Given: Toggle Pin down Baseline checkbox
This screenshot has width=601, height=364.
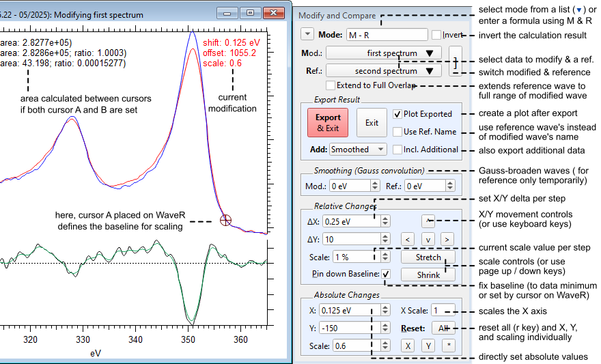Looking at the screenshot, I should 386,274.
